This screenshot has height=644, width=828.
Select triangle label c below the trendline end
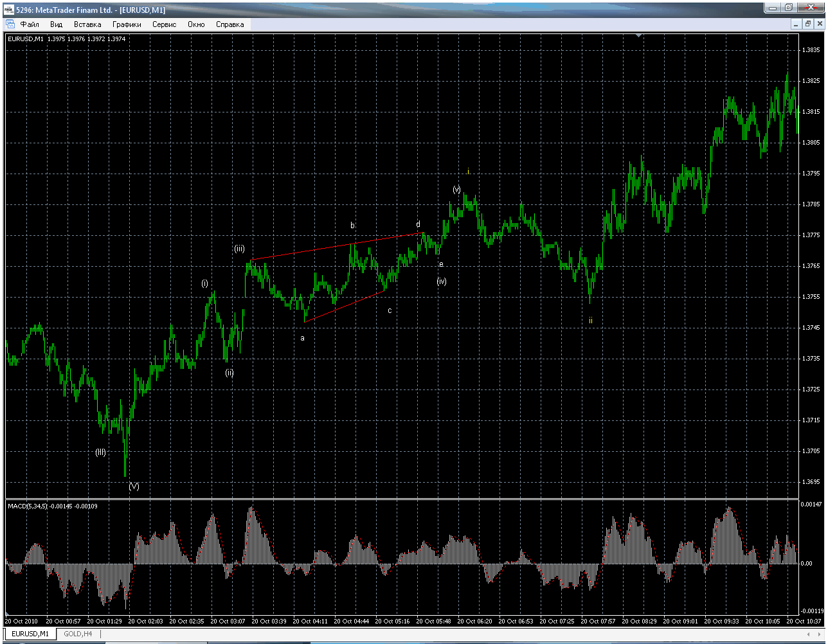click(390, 310)
